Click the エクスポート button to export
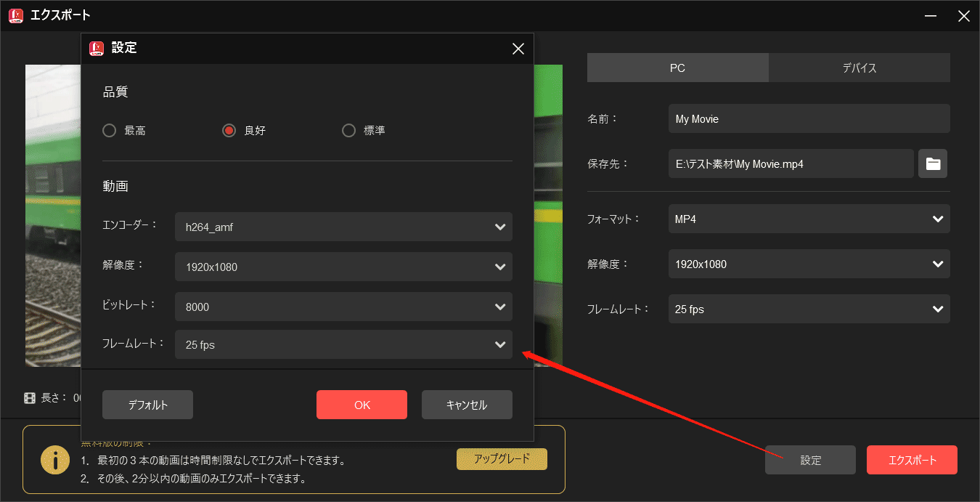980x502 pixels. pyautogui.click(x=912, y=460)
